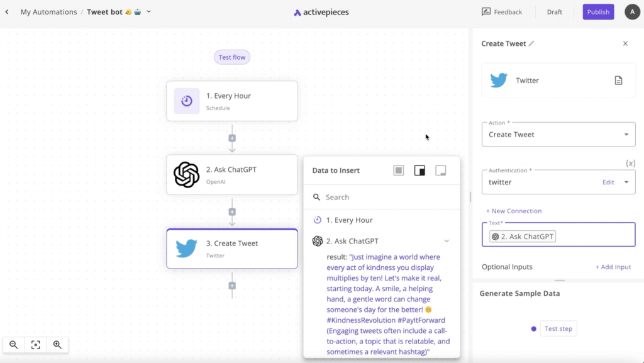Open the Action dropdown showing Create Tweet
The height and width of the screenshot is (363, 644).
pyautogui.click(x=626, y=135)
